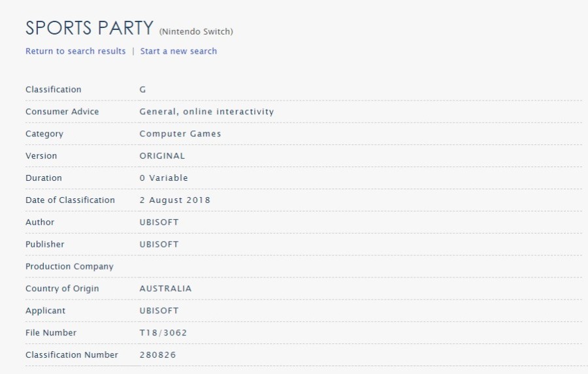Screen dimensions: 588x374
Task: Click the '(Nintendo Switch)' platform text
Action: (x=196, y=31)
